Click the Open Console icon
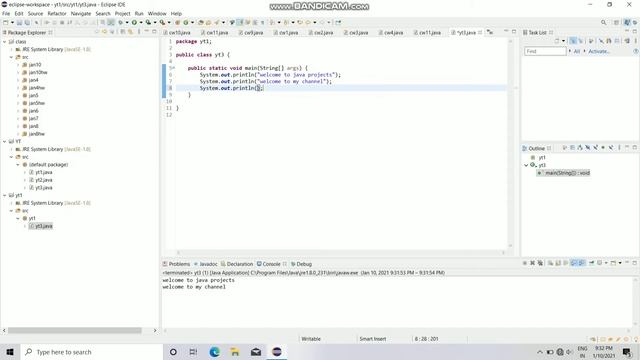Viewport: 640px width, 360px height. 613,263
